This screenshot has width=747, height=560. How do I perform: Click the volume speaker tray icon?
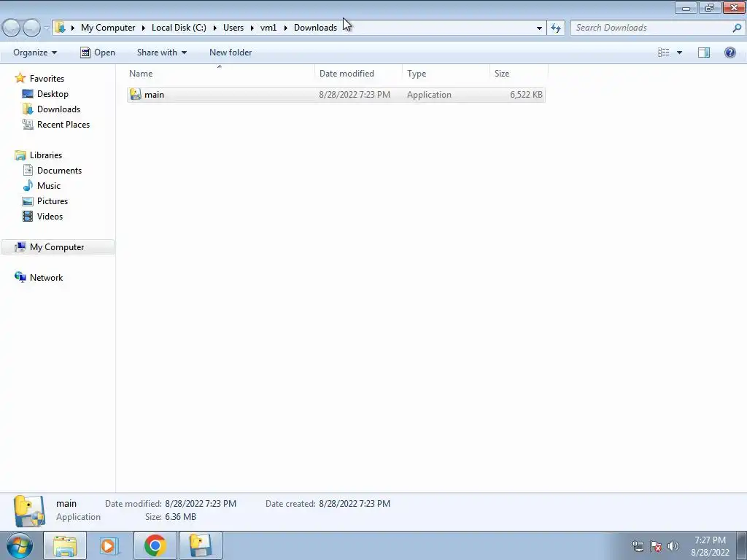tap(673, 546)
